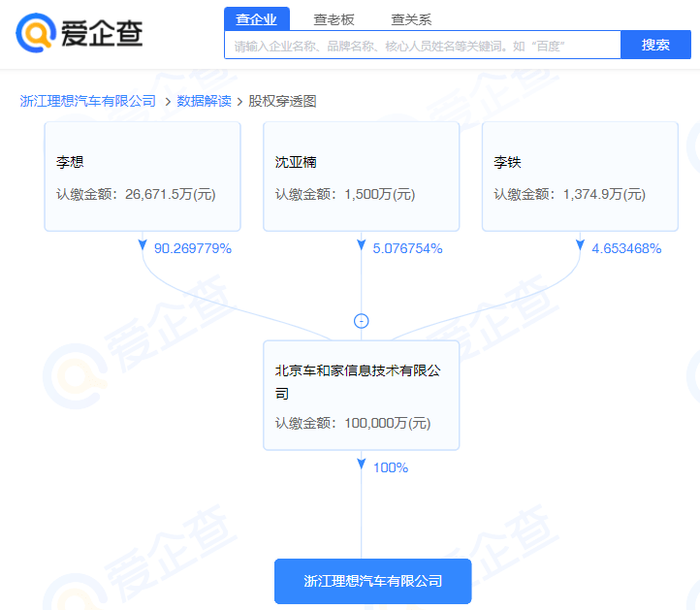Click the 搜索 button
This screenshot has width=700, height=610.
(655, 45)
